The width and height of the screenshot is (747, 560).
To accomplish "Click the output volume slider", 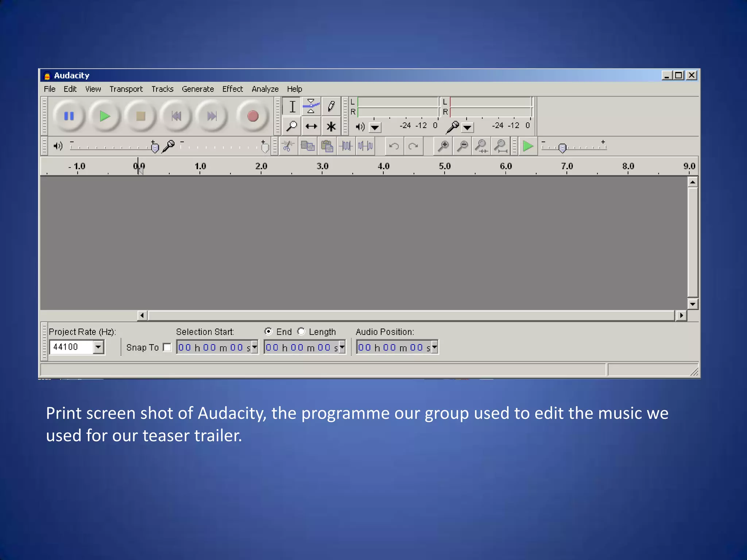I will point(114,146).
